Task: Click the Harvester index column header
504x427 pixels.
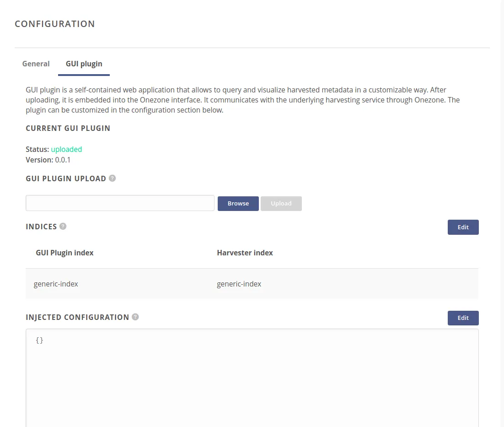Action: [245, 253]
